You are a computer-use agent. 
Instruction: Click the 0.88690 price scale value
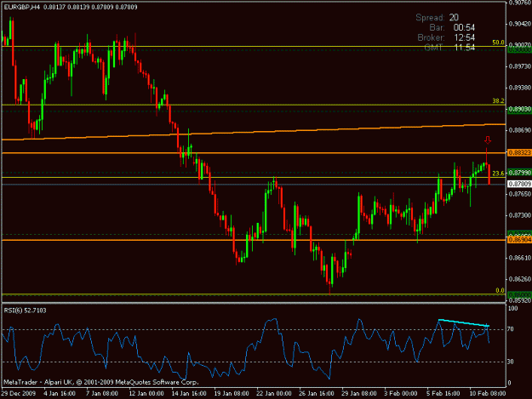click(x=520, y=130)
